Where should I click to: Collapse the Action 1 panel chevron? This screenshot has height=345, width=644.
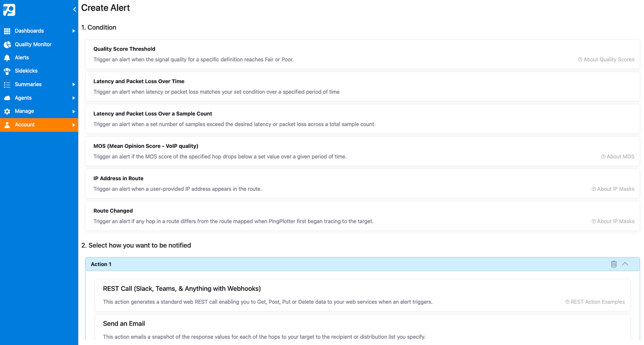625,264
